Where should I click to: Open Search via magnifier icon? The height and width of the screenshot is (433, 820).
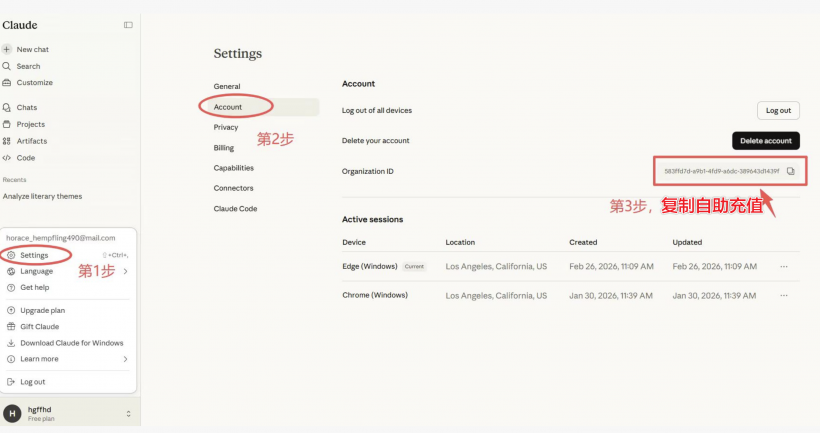(x=7, y=66)
